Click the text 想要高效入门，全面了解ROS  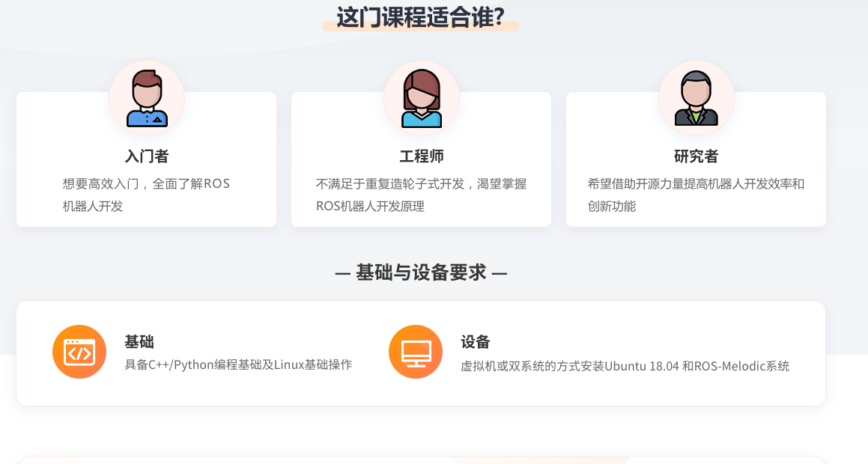tap(146, 183)
